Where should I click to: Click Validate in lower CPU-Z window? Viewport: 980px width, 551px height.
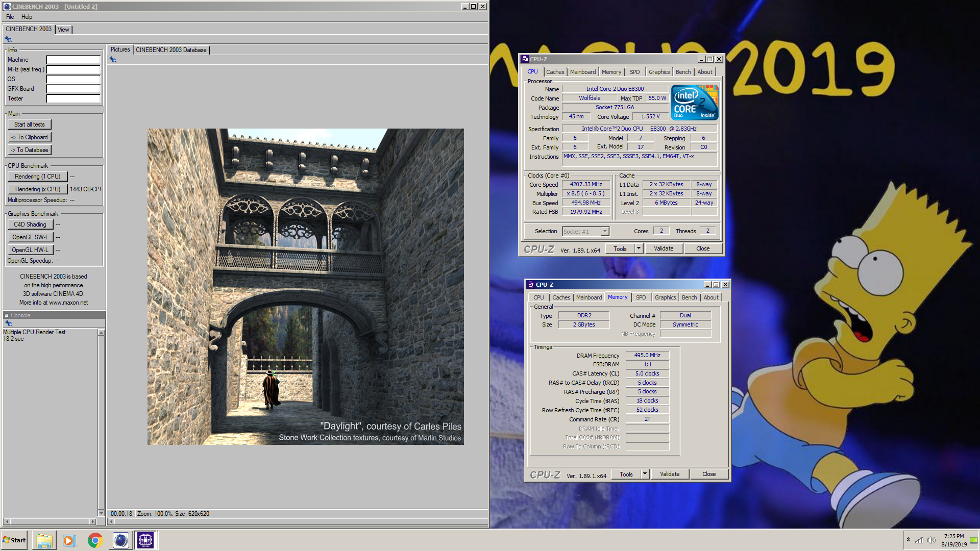(x=670, y=474)
